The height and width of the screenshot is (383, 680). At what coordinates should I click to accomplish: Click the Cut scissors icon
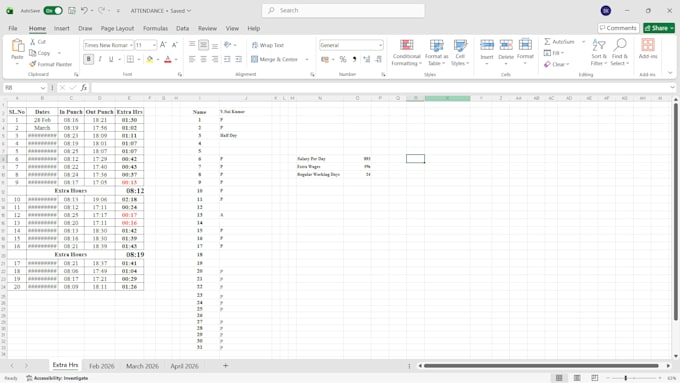(x=33, y=42)
